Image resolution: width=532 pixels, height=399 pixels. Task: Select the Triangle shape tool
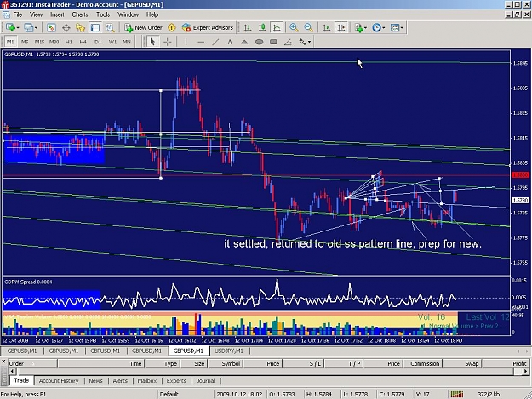click(x=244, y=42)
